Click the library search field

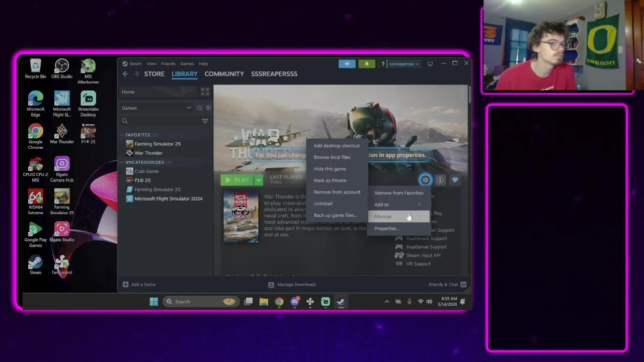point(161,121)
